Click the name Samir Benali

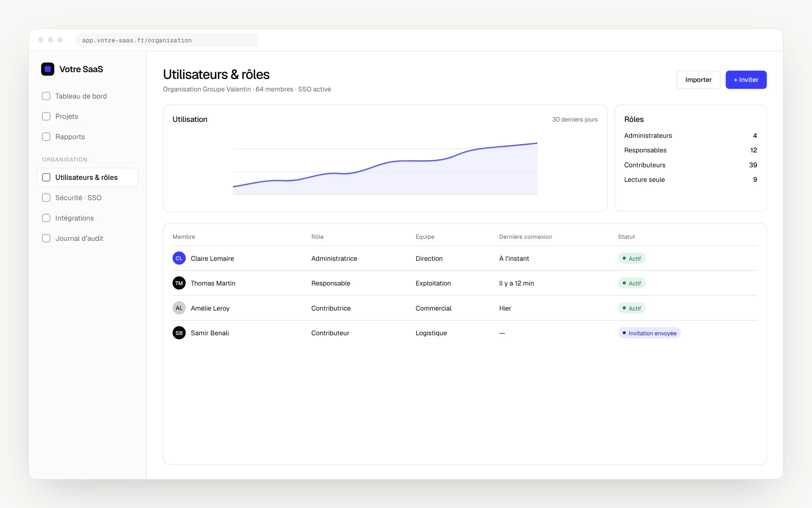pyautogui.click(x=210, y=333)
